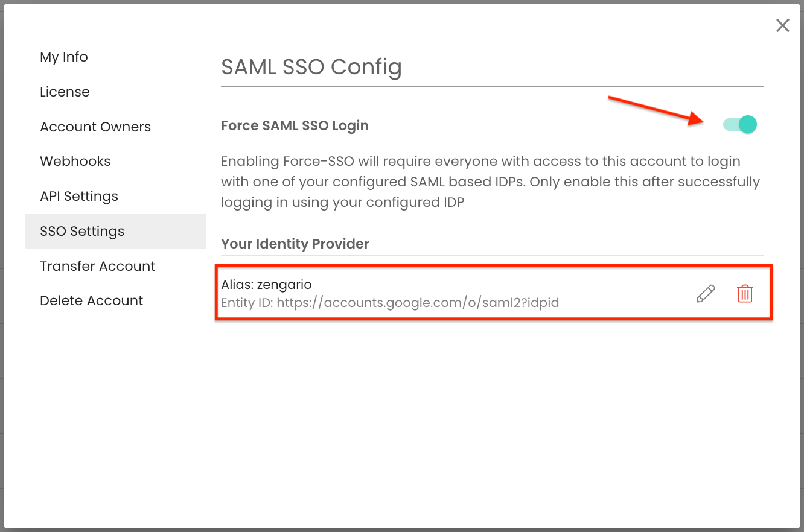Go to My Info
Screen dimensions: 804x532
tap(63, 57)
